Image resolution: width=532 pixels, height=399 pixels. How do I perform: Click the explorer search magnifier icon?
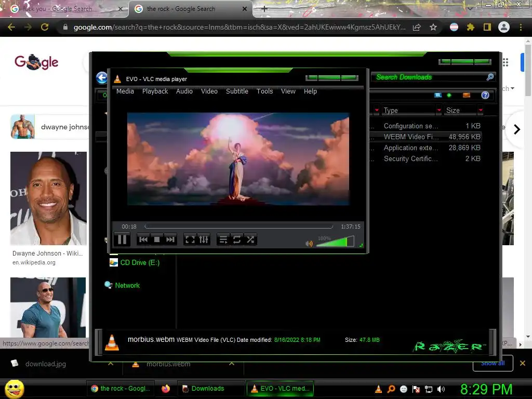pos(490,77)
